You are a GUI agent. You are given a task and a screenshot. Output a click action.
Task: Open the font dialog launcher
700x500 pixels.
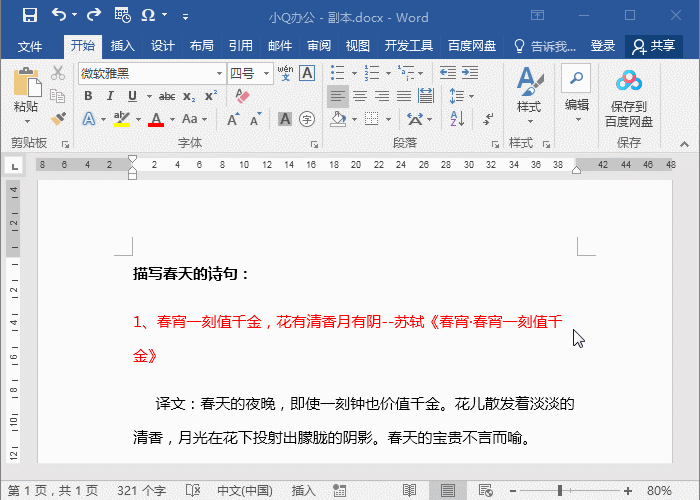pyautogui.click(x=314, y=144)
